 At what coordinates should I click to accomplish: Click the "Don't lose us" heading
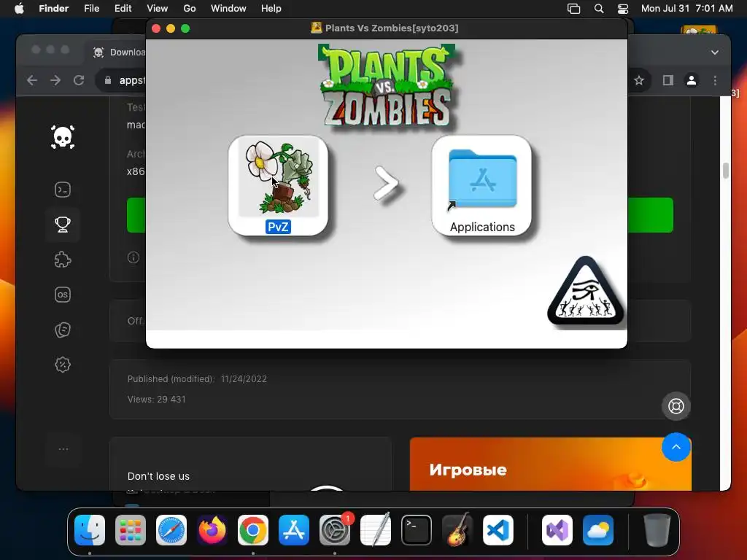(x=158, y=476)
